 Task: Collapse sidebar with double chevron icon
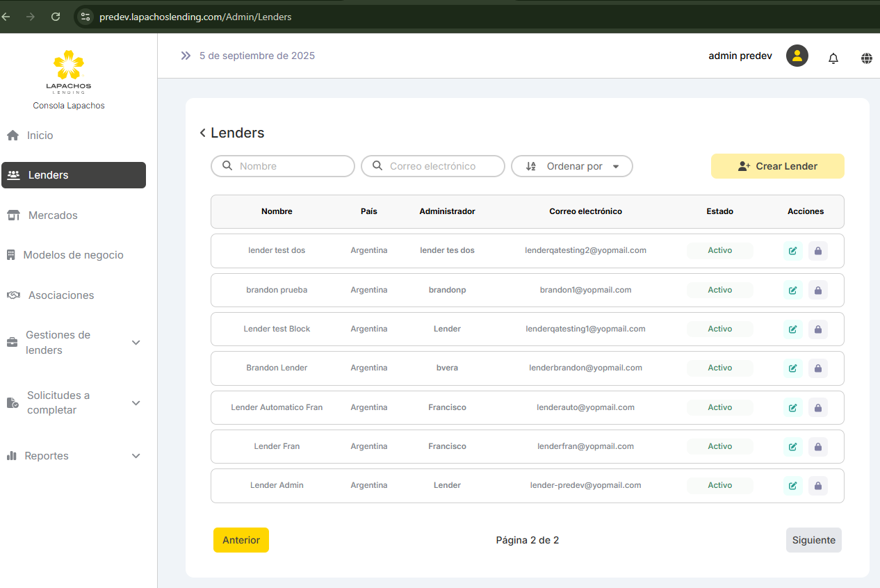pos(186,56)
